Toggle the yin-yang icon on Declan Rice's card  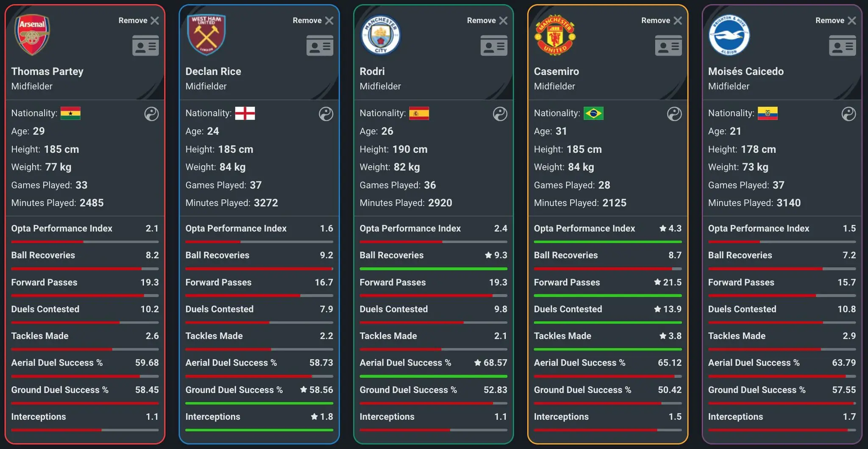point(325,114)
